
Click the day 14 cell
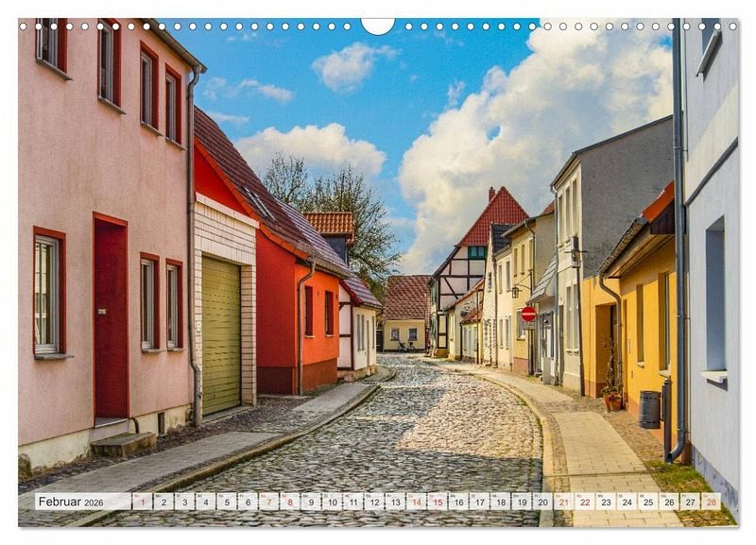pos(416,502)
